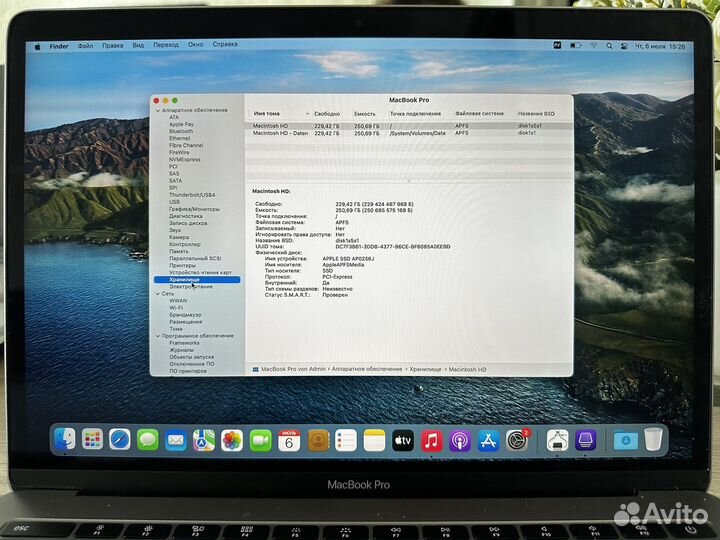Viewport: 720px width, 540px height.
Task: Open the Вид menu
Action: tap(138, 45)
